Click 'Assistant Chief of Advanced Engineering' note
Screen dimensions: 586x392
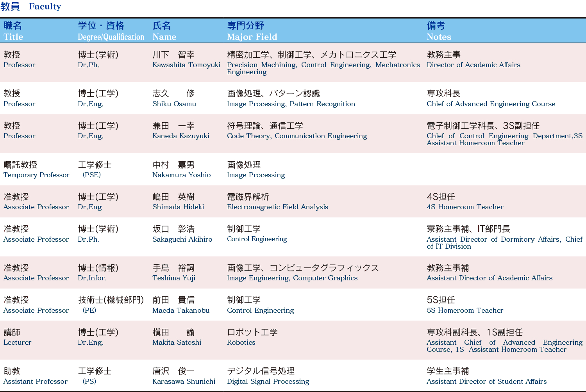tap(505, 342)
